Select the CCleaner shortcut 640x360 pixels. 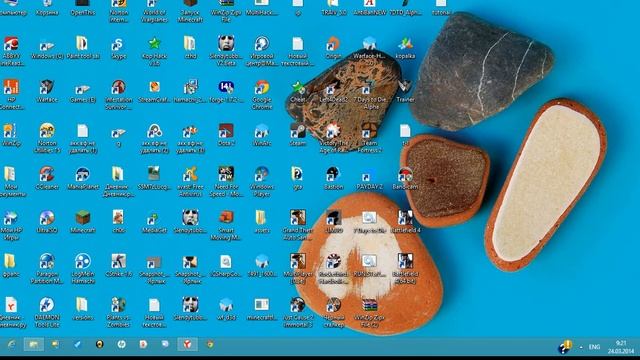(x=47, y=178)
